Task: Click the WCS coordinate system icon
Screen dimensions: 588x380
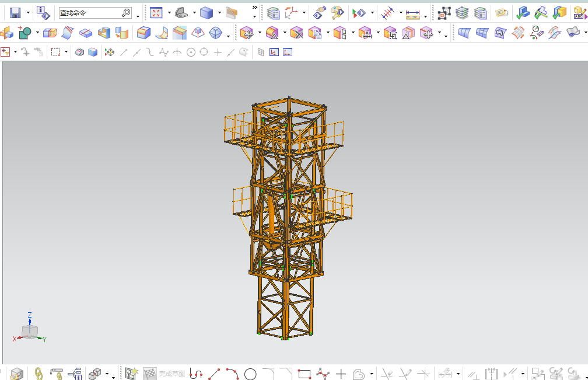Action: pos(291,13)
